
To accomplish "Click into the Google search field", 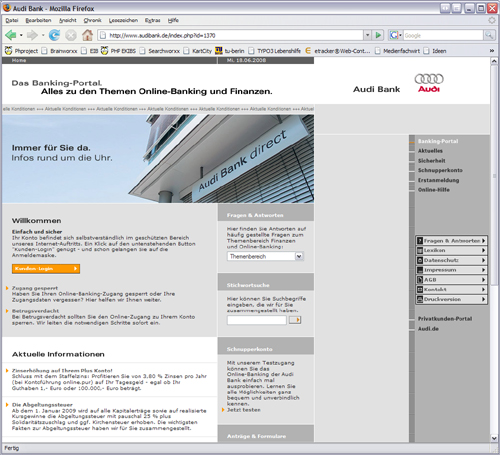I will 443,35.
